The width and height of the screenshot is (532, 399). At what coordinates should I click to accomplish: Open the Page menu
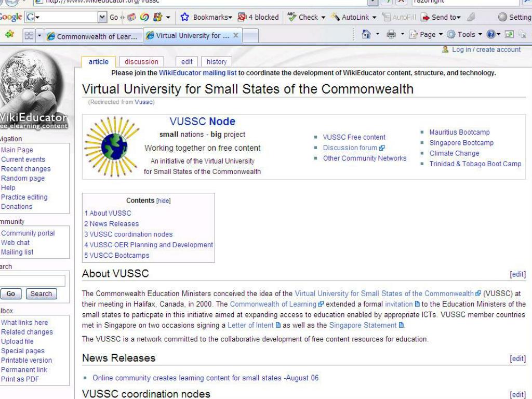point(426,35)
